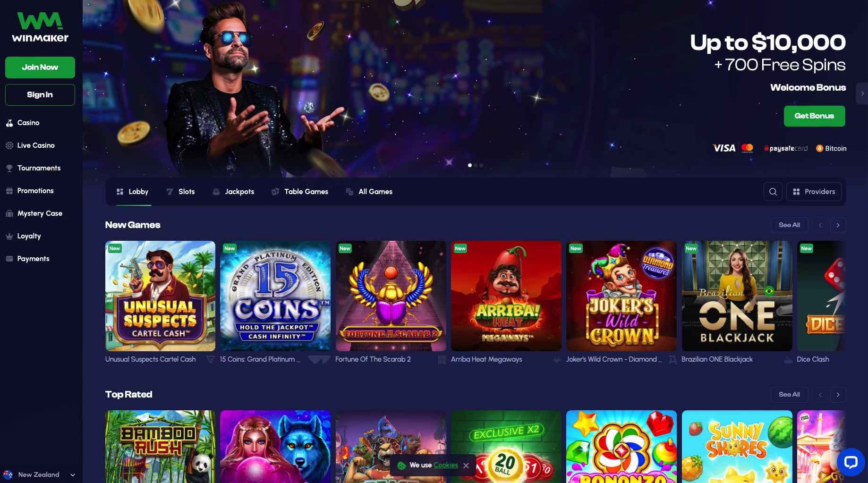868x483 pixels.
Task: Select the second banner slide dot
Action: 476,165
